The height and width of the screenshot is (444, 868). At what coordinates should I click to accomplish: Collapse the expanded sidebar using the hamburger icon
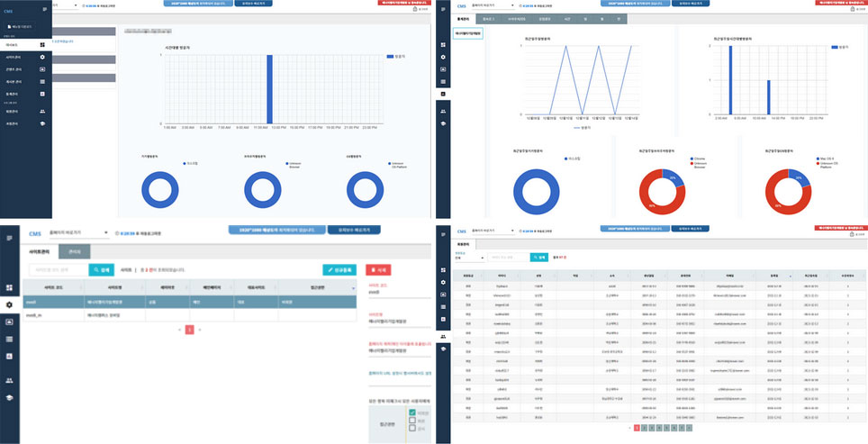click(44, 9)
